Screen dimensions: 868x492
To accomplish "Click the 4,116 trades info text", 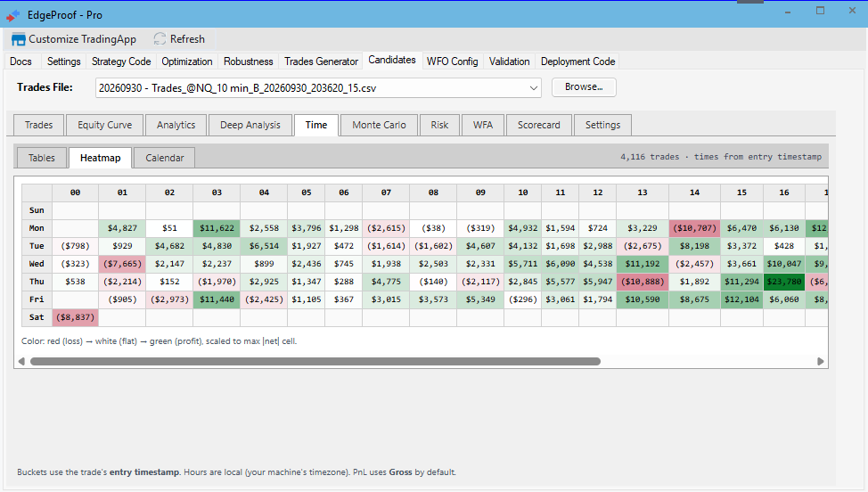I will tap(721, 157).
